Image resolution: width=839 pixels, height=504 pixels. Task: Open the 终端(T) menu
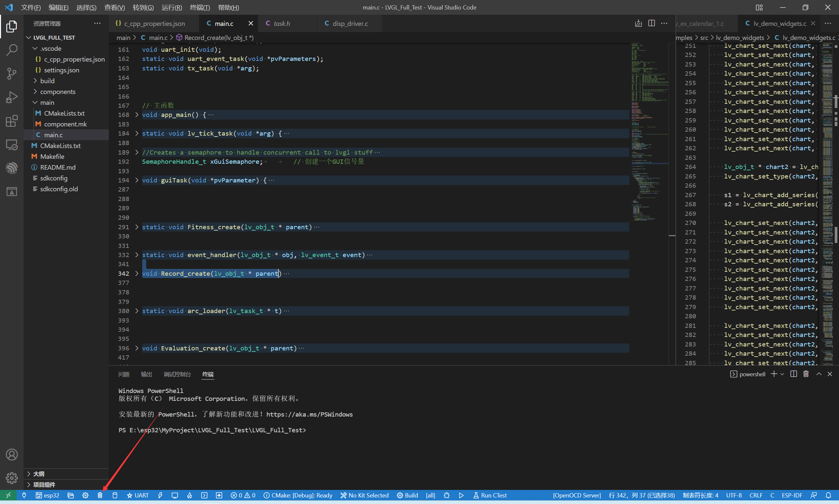click(x=200, y=8)
